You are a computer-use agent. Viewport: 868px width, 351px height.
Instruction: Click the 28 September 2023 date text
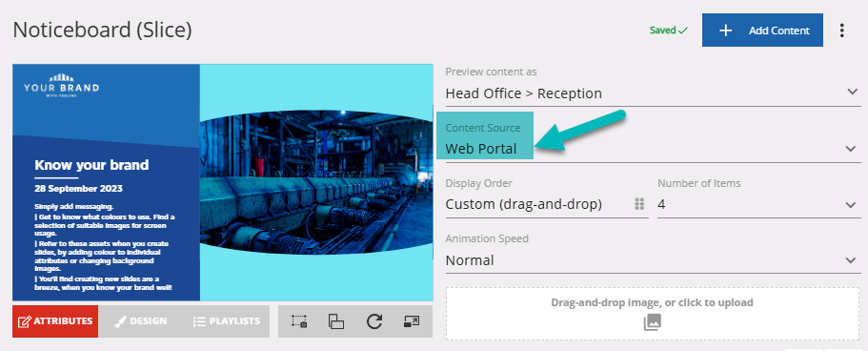click(x=79, y=189)
